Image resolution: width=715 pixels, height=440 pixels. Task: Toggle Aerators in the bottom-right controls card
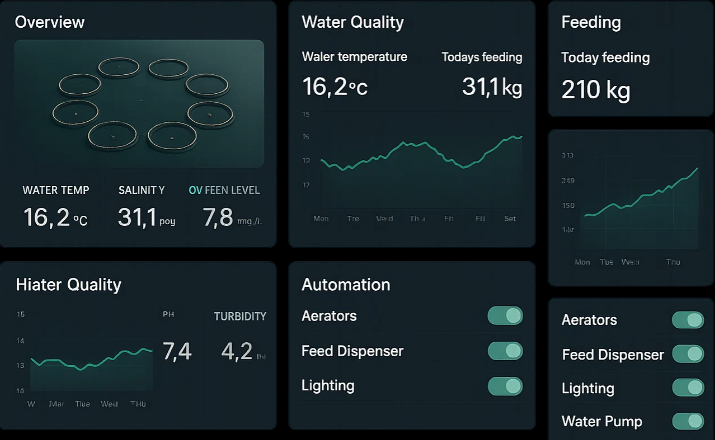click(688, 320)
